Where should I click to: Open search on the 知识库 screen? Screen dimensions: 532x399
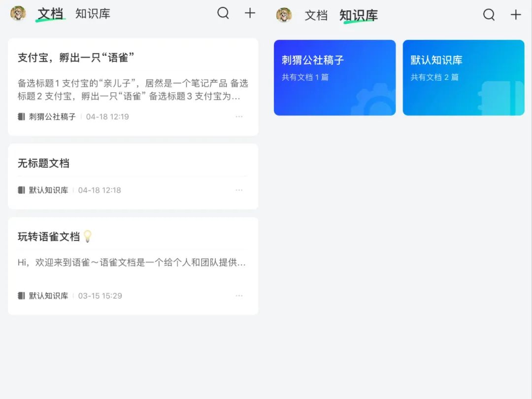489,15
